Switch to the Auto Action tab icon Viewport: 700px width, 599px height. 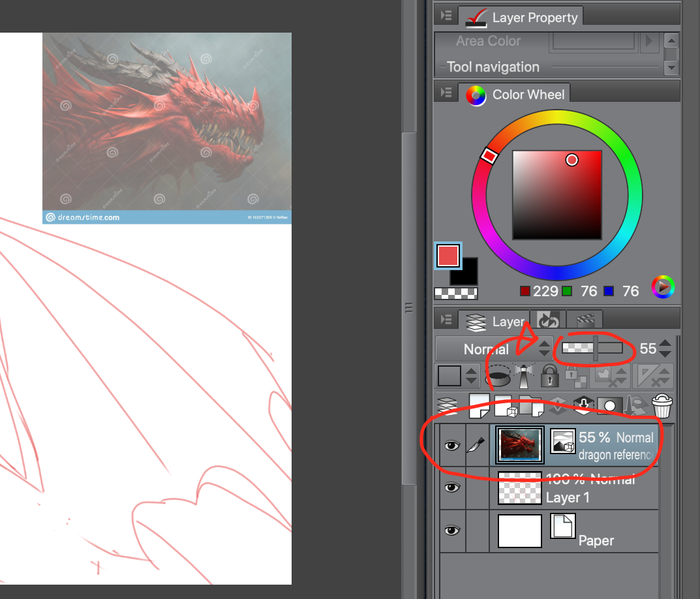[x=548, y=320]
